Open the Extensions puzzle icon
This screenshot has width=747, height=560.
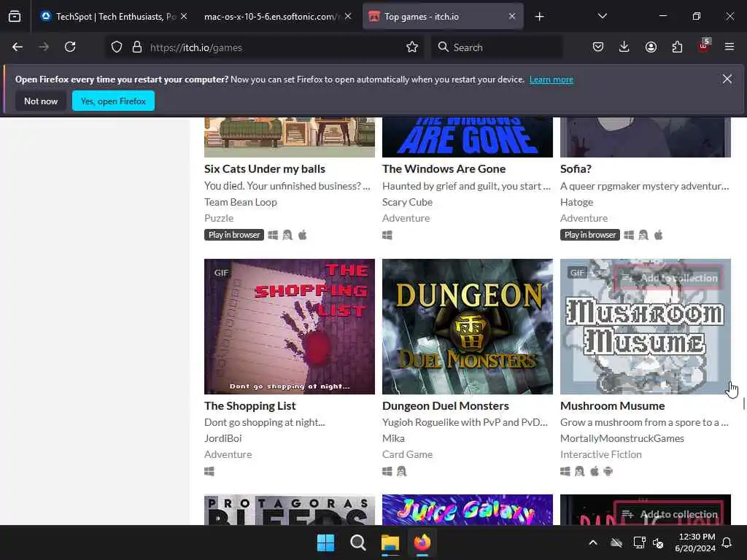[x=677, y=47]
